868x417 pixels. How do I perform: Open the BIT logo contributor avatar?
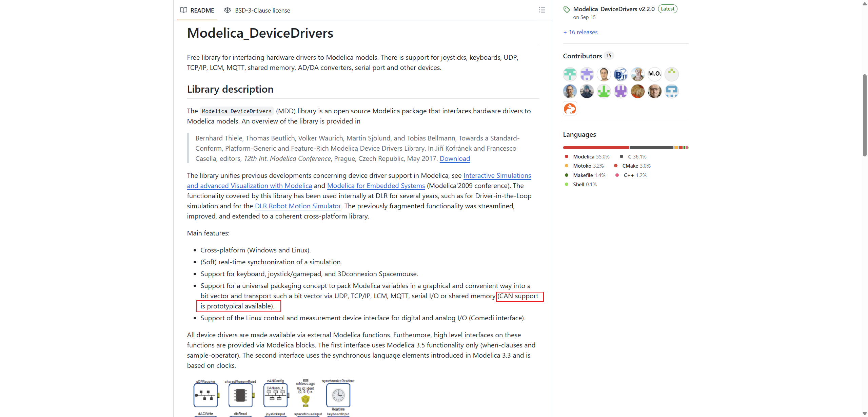coord(620,74)
